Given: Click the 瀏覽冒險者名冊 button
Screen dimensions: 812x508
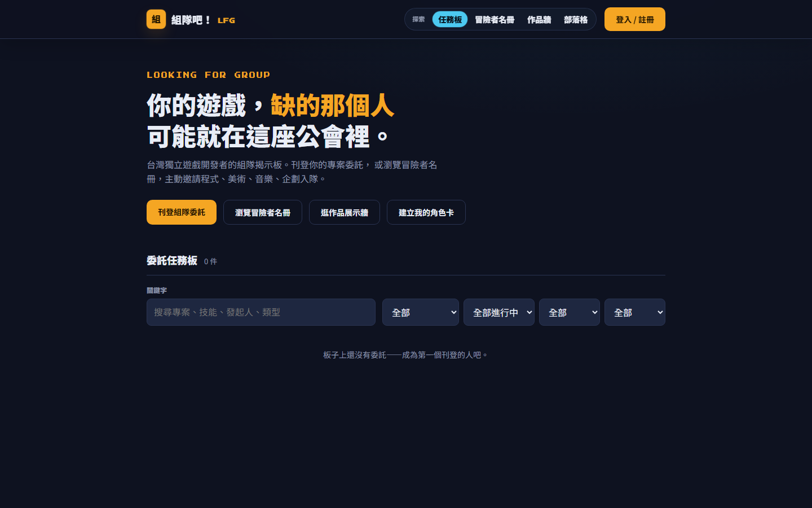Looking at the screenshot, I should 263,212.
